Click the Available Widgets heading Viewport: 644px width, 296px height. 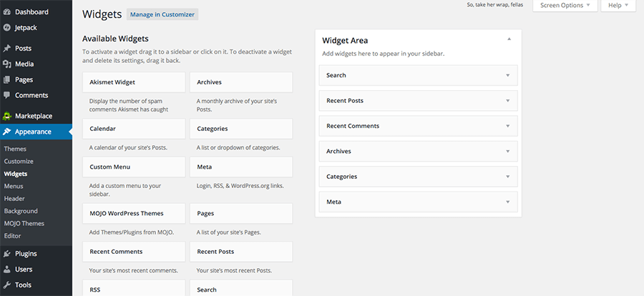[x=115, y=39]
